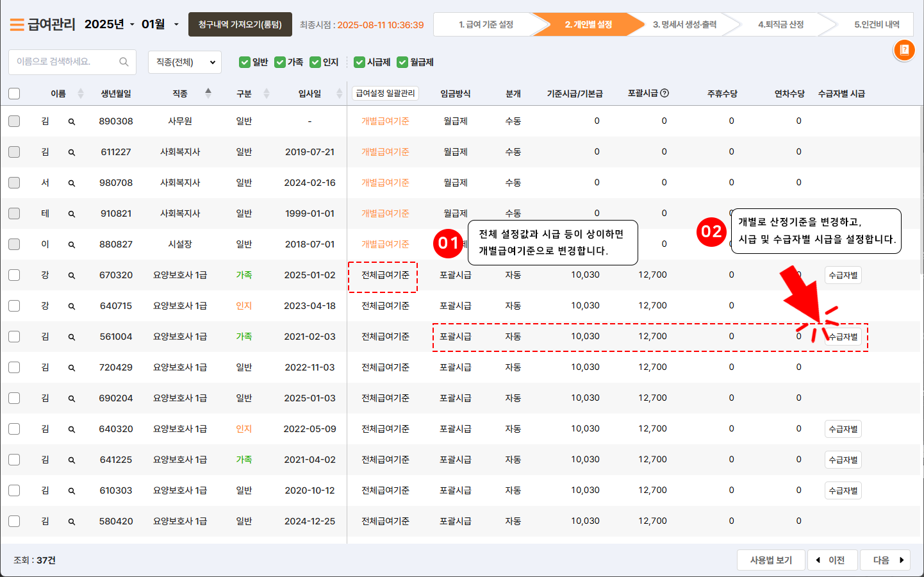The height and width of the screenshot is (577, 924).
Task: Select step 2.개인별 설정 tab
Action: pyautogui.click(x=588, y=24)
